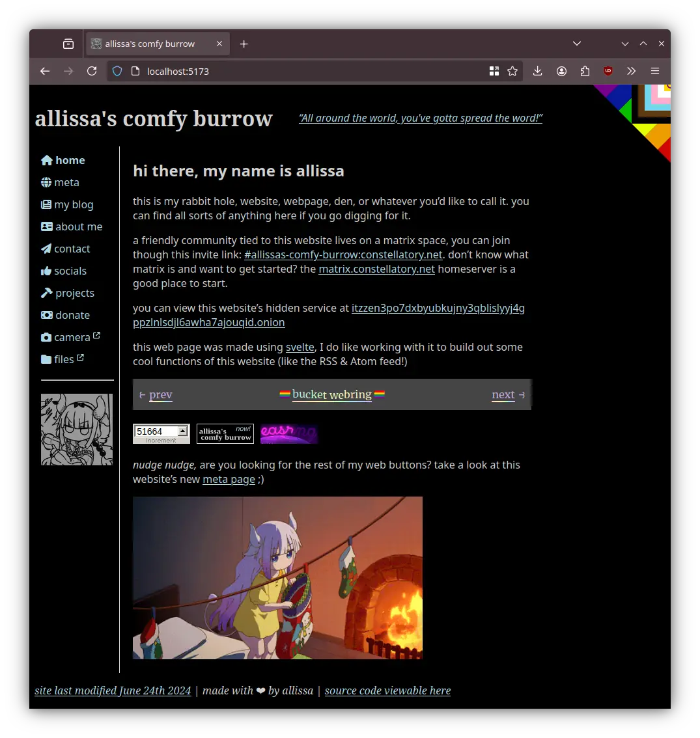
Task: Open the matrix.constellatory.net link
Action: (x=376, y=269)
